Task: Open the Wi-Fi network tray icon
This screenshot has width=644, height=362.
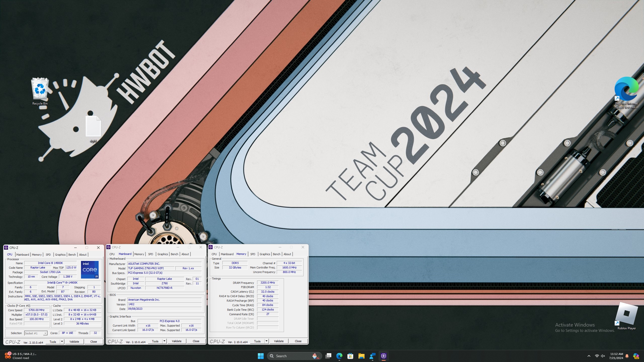Action: (597, 356)
